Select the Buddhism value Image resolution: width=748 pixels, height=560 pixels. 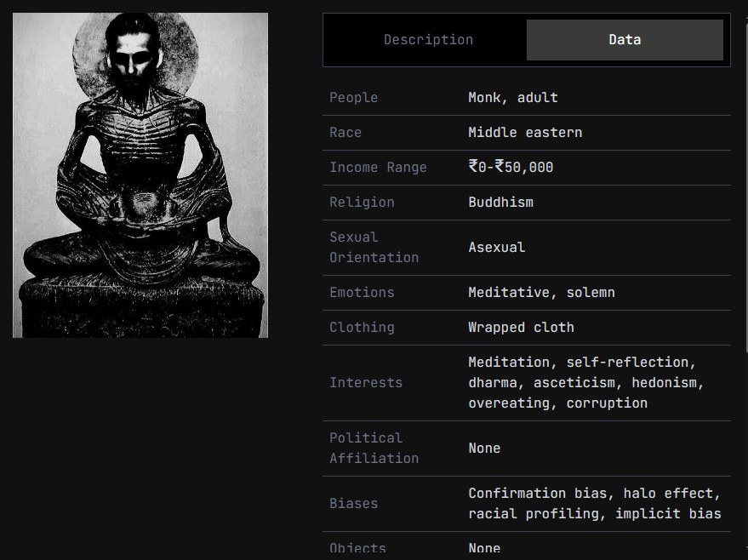500,203
